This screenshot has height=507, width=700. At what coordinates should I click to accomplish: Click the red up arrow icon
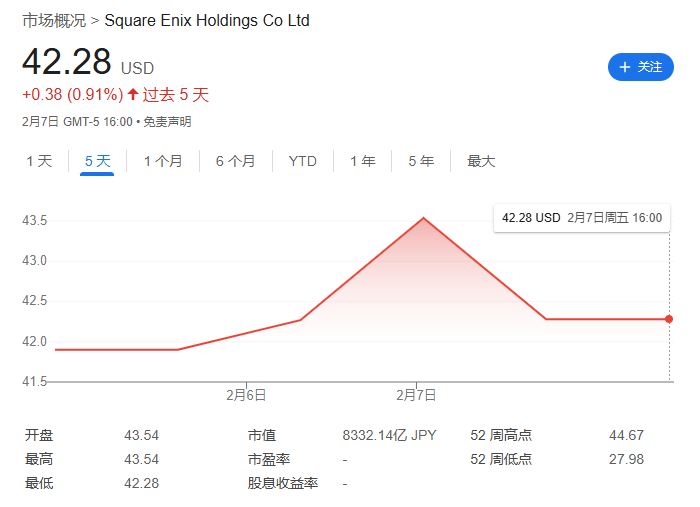point(133,94)
